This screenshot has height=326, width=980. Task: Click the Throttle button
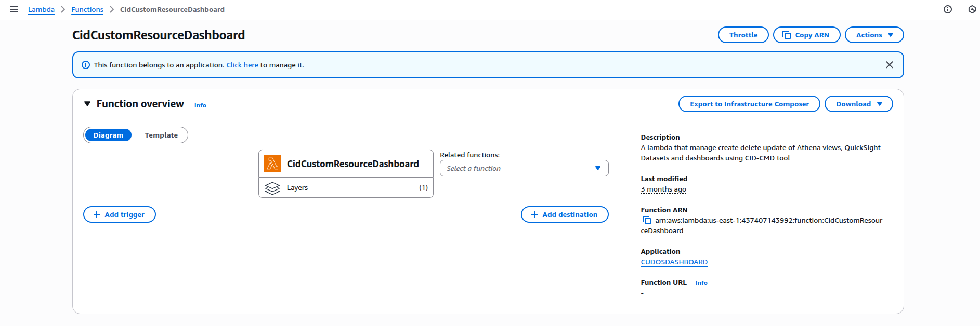click(743, 35)
